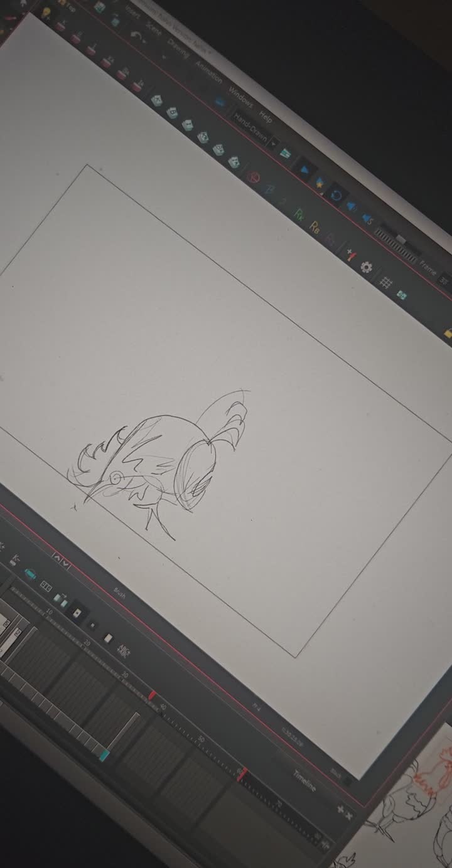Screen dimensions: 452x868
Task: Toggle the grid display icon
Action: [x=387, y=282]
